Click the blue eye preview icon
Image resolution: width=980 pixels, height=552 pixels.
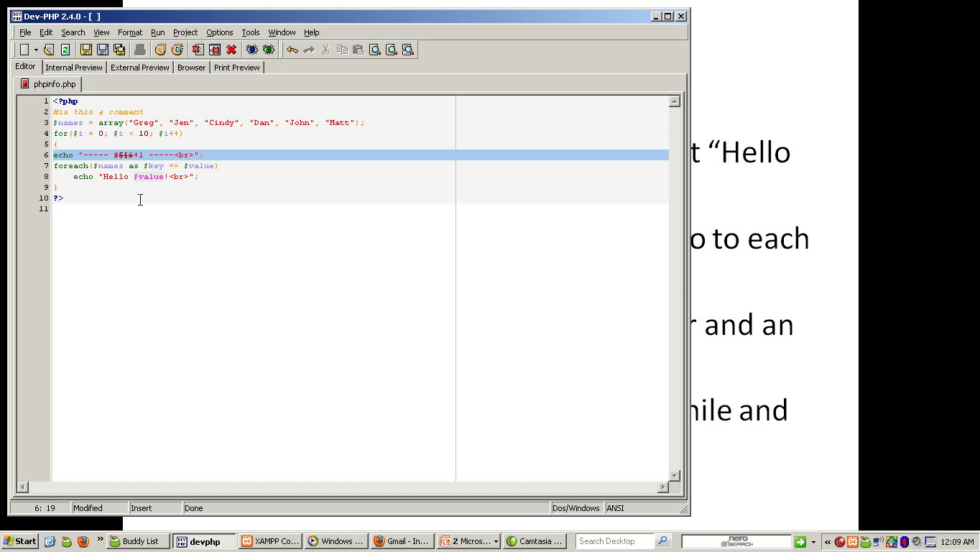coord(252,50)
